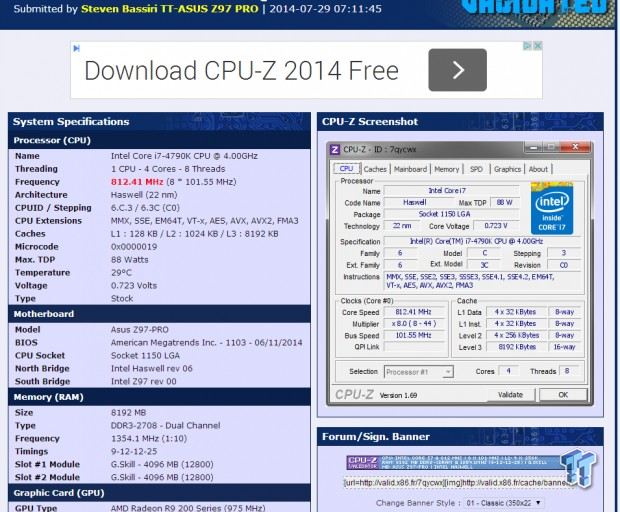Open the Graphics tab
The width and height of the screenshot is (620, 512).
pos(507,169)
